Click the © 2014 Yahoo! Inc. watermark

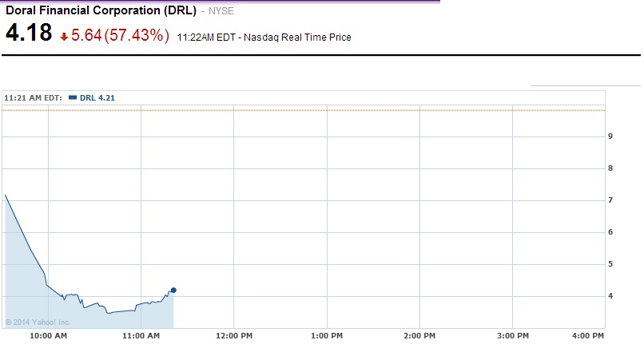point(38,322)
